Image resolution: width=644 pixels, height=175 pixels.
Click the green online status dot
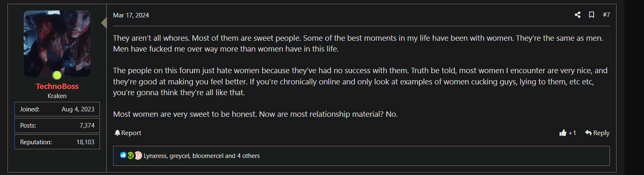tap(57, 75)
